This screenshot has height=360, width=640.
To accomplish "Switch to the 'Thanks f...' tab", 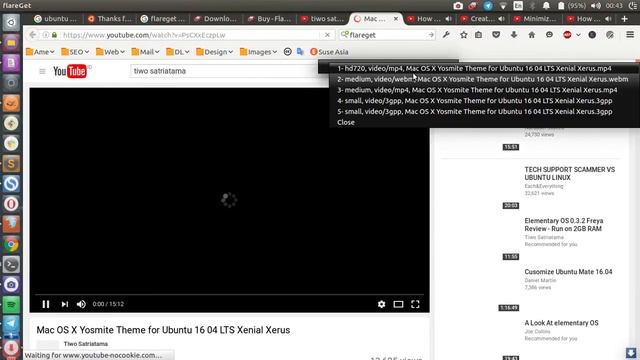I will coord(110,19).
